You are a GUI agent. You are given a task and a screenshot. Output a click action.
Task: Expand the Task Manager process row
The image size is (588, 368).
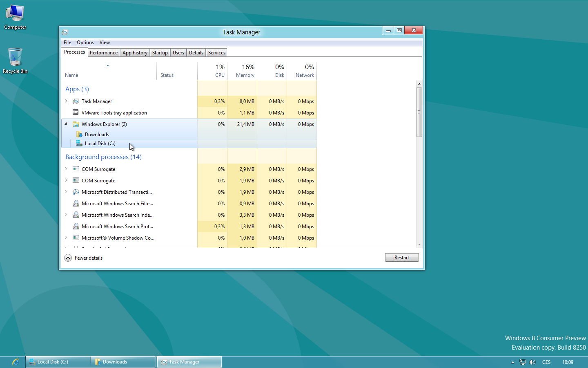click(66, 101)
